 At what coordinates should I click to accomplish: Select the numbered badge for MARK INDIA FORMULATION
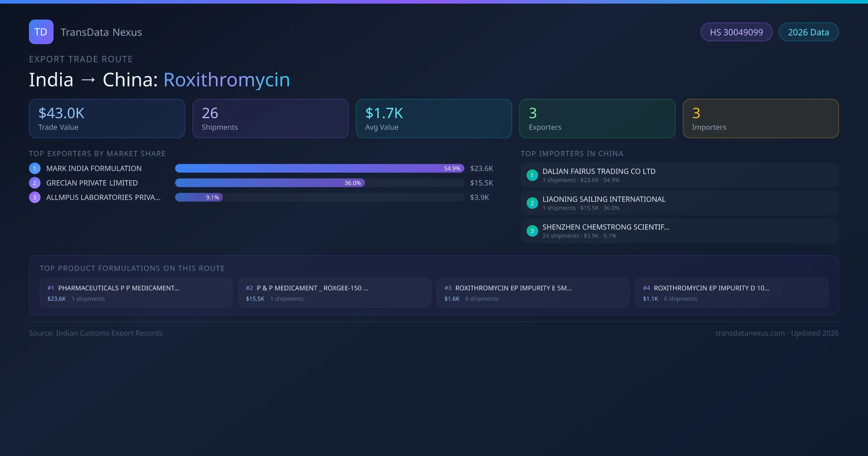tap(34, 168)
